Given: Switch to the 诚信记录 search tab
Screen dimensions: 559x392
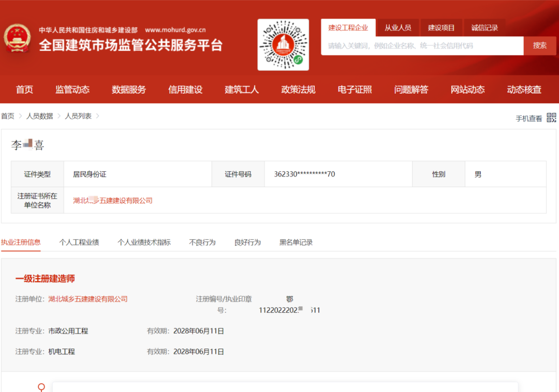Looking at the screenshot, I should [x=484, y=28].
